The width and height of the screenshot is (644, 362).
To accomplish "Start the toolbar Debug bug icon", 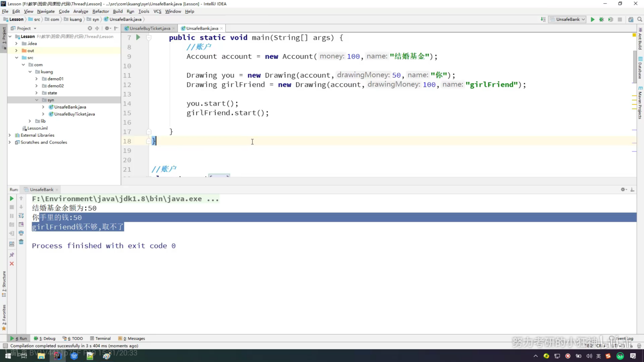I will coord(602,19).
